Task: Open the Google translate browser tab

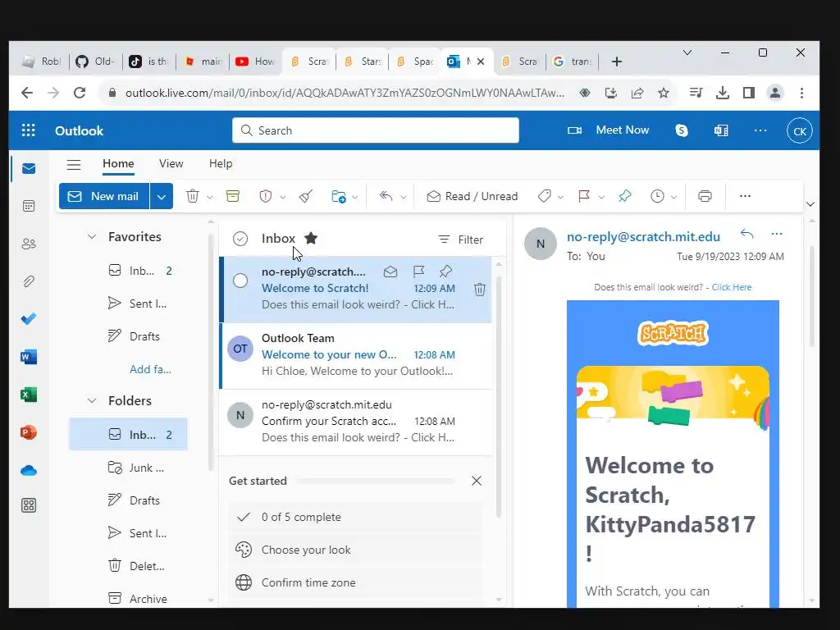Action: coord(572,62)
